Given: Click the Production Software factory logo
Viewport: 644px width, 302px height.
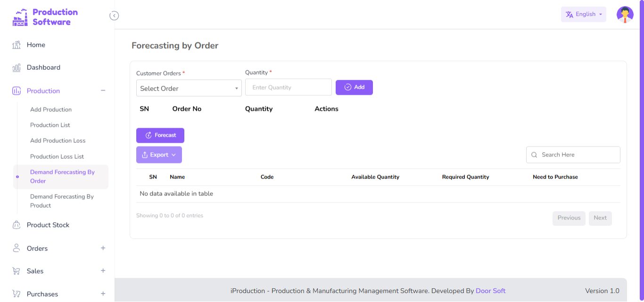Looking at the screenshot, I should tap(20, 17).
